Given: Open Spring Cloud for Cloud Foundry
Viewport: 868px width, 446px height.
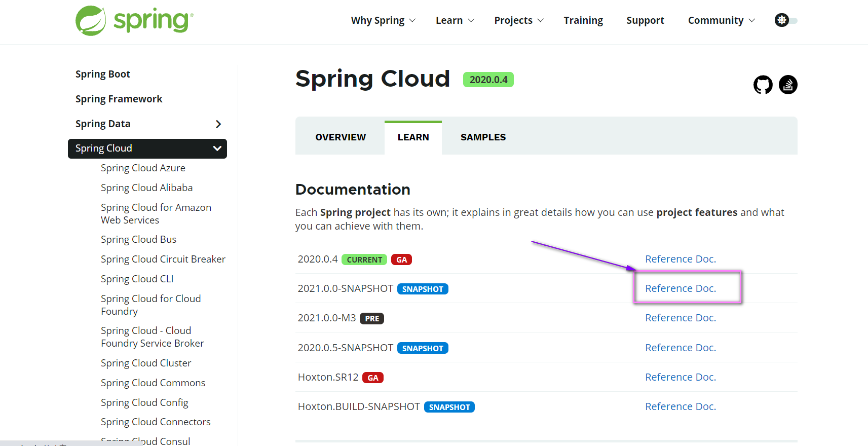Looking at the screenshot, I should [151, 305].
